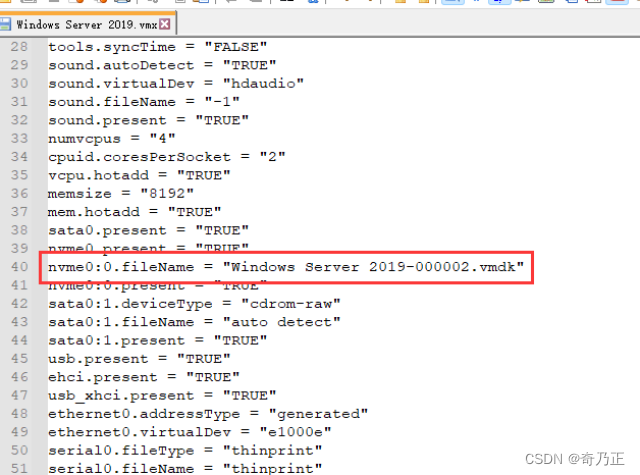Click the ehci.present = "TRUE" line

coord(144,377)
